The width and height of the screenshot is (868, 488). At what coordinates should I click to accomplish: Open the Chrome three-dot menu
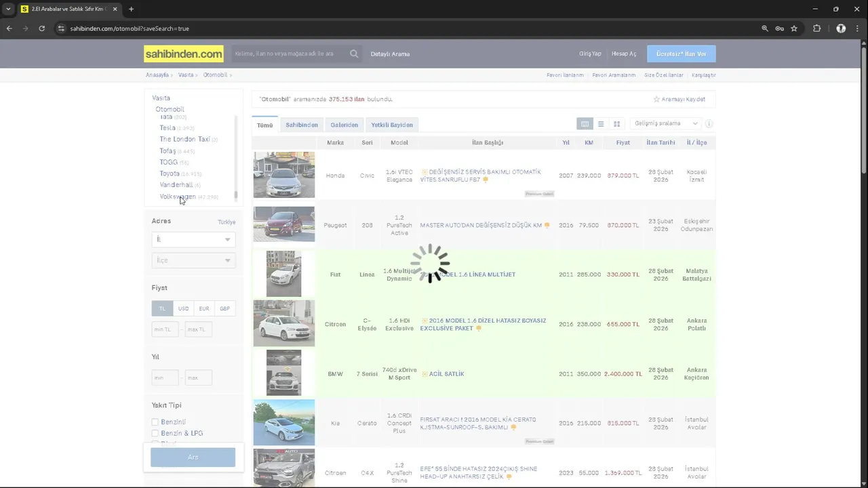click(x=858, y=28)
